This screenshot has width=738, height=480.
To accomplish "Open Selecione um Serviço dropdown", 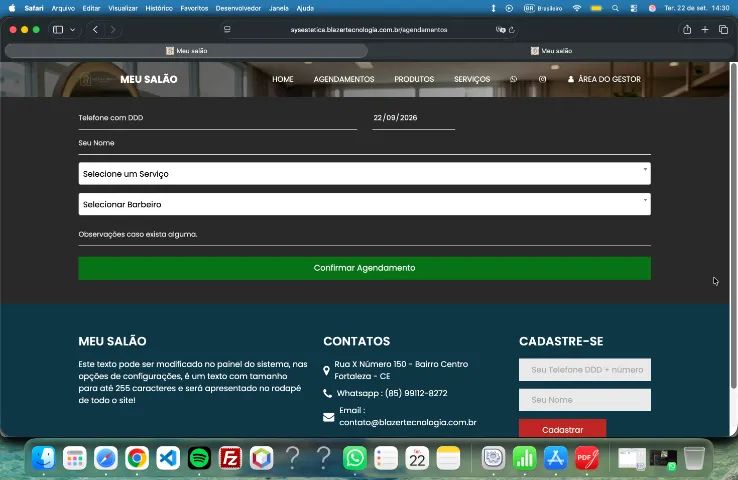I will 364,174.
